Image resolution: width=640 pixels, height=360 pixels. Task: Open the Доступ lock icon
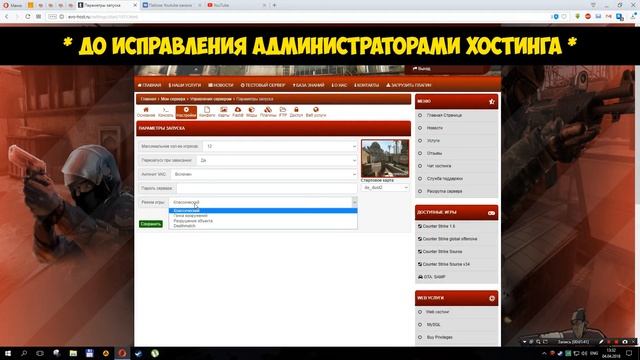tap(296, 112)
